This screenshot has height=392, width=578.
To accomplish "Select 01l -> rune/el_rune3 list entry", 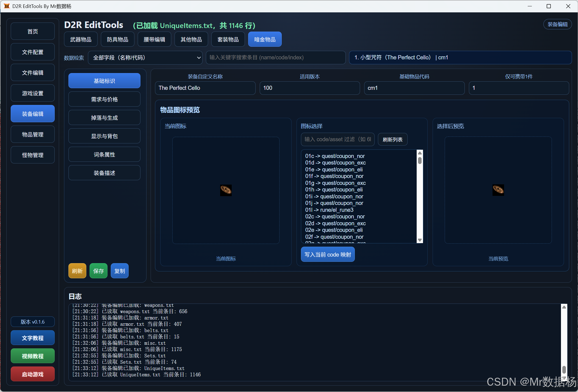I will coord(329,210).
